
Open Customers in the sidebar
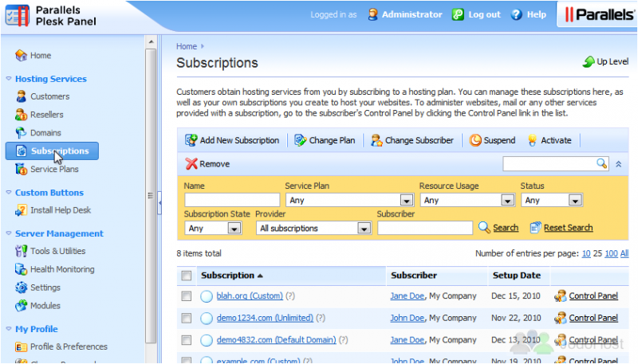pos(50,96)
